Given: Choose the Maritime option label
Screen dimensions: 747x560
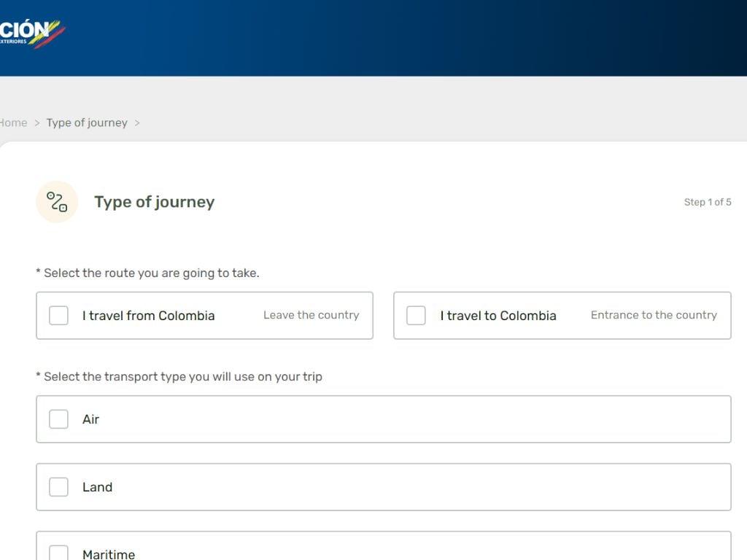Looking at the screenshot, I should 109,554.
